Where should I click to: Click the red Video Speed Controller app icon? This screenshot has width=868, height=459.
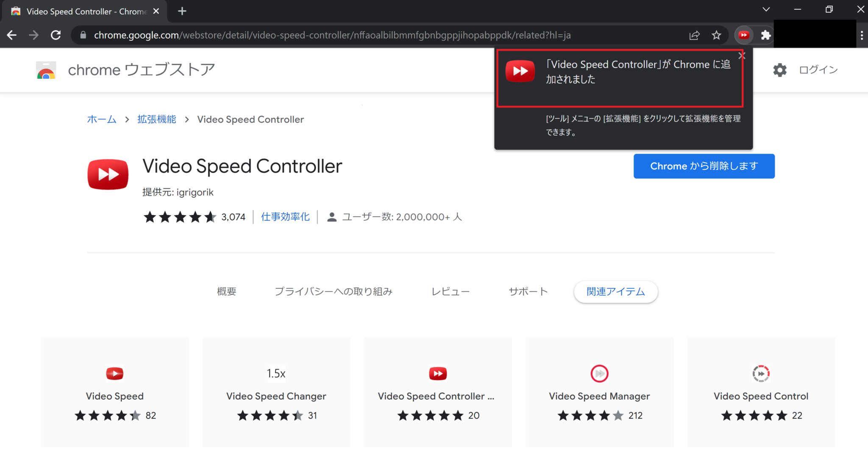tap(108, 174)
